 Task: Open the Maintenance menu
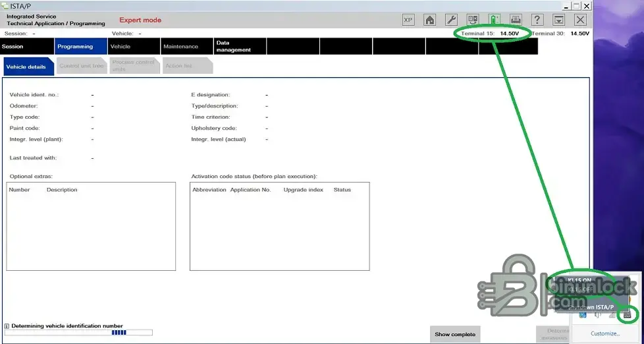pos(187,46)
